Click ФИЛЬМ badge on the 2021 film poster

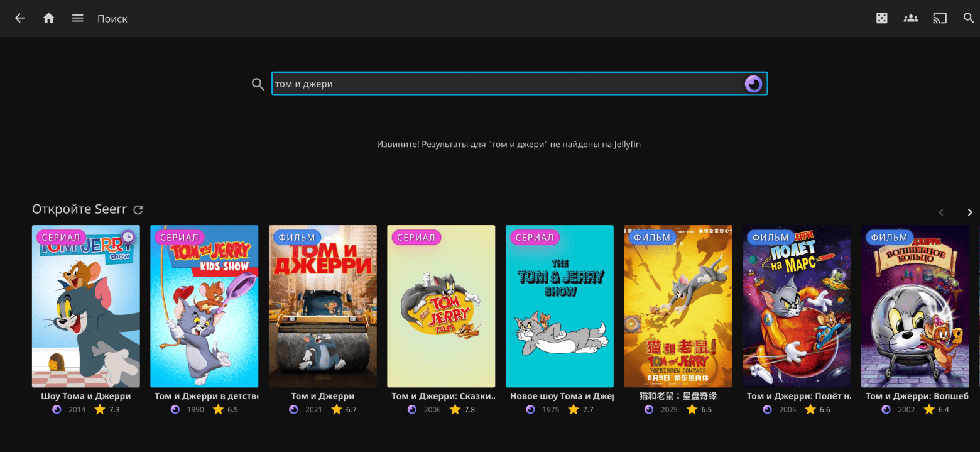[x=297, y=238]
